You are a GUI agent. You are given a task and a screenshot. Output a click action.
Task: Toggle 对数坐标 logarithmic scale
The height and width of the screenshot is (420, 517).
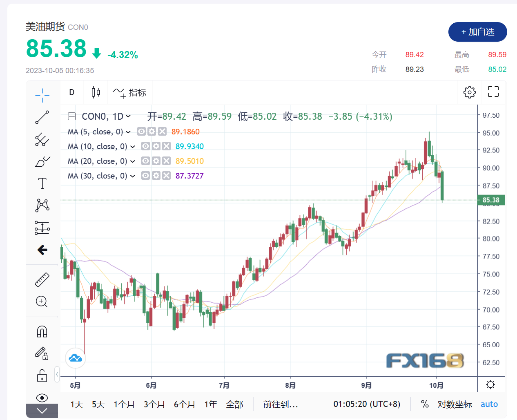(455, 404)
